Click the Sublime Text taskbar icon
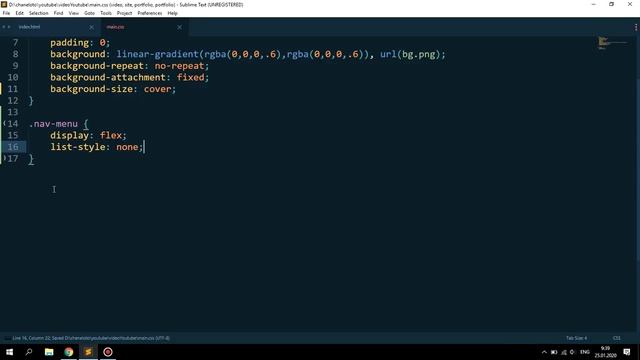640x360 pixels. tap(88, 352)
